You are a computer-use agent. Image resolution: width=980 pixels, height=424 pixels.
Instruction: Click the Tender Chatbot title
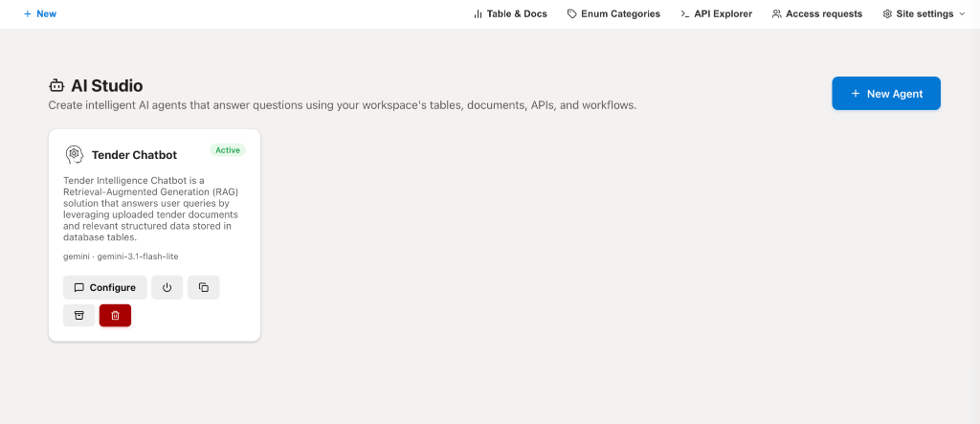point(134,155)
